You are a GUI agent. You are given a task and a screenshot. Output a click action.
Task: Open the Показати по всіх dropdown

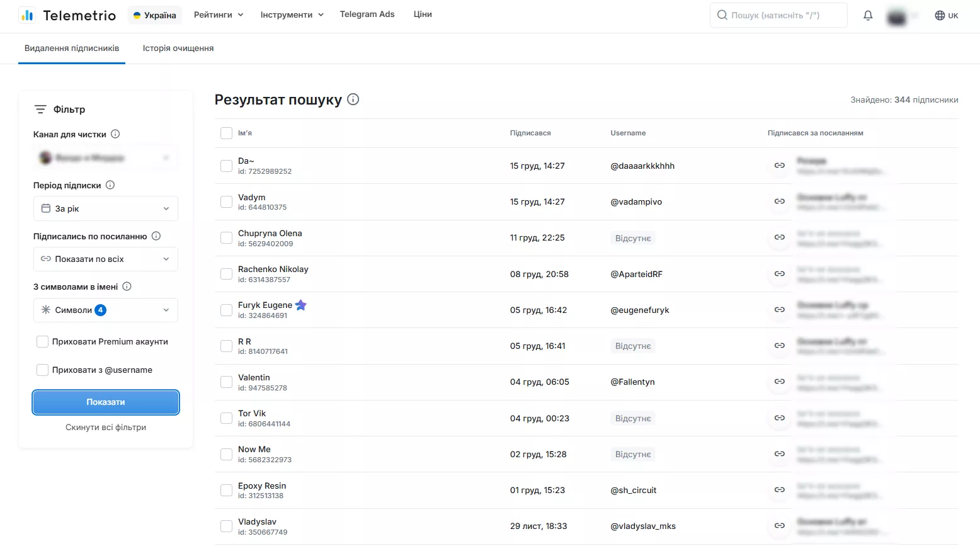point(106,259)
